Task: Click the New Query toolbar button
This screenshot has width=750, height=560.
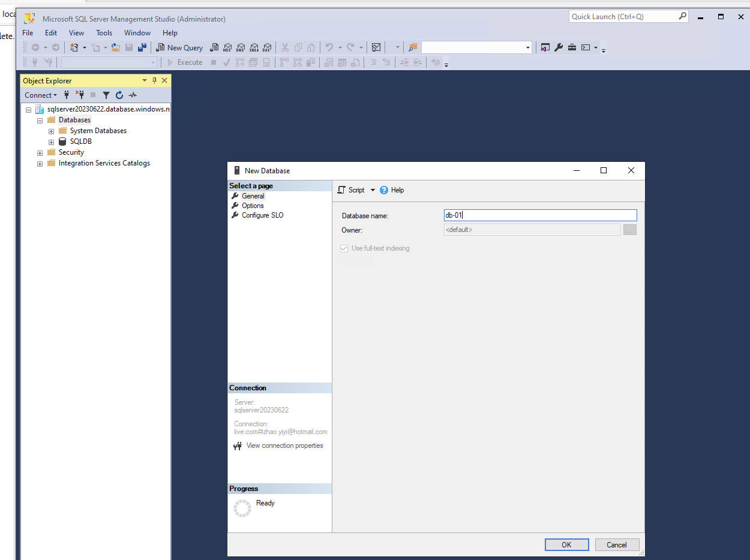Action: click(179, 47)
